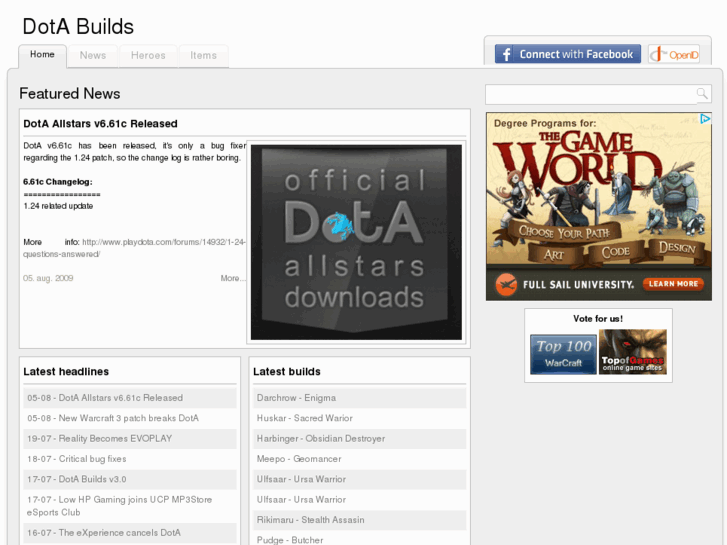The image size is (727, 545).
Task: Go to the Items tab
Action: (203, 56)
